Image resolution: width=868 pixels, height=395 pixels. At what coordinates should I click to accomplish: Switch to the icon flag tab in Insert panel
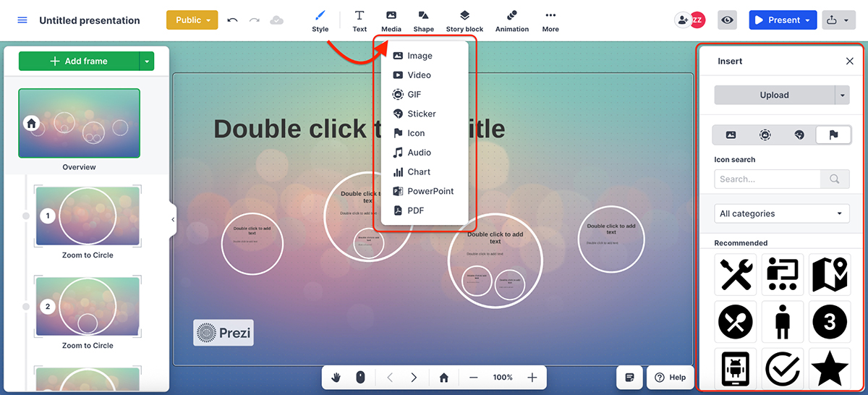click(x=833, y=135)
